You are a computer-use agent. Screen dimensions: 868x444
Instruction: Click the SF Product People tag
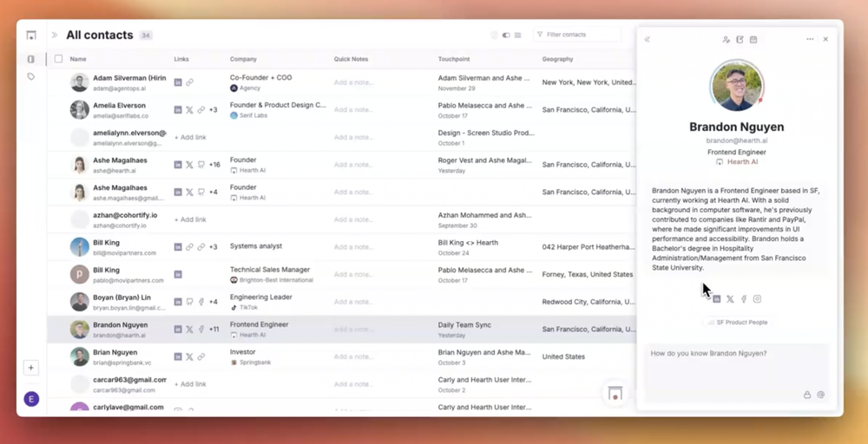(x=737, y=323)
